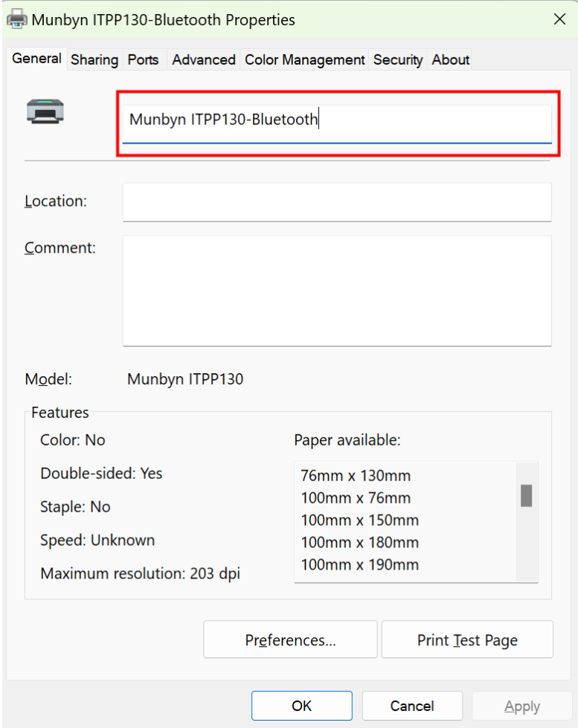The height and width of the screenshot is (728, 578).
Task: Click the paper list scrollbar thumb
Action: click(x=527, y=495)
